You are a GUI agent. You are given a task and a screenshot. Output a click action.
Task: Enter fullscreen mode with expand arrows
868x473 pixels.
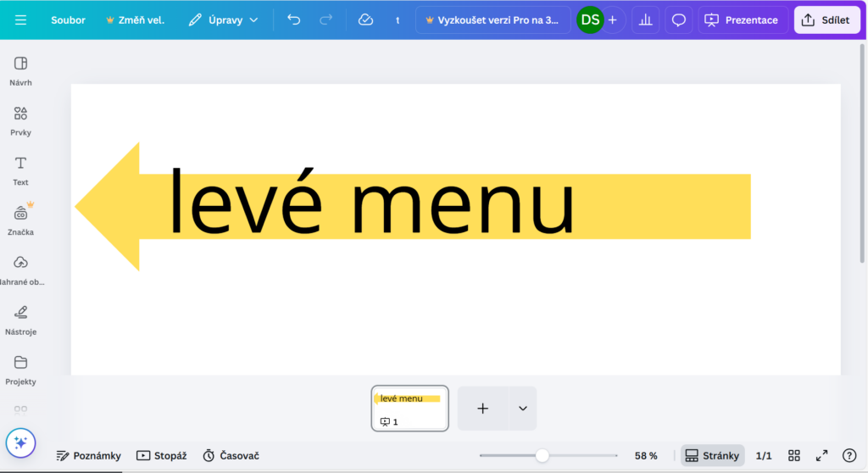821,455
